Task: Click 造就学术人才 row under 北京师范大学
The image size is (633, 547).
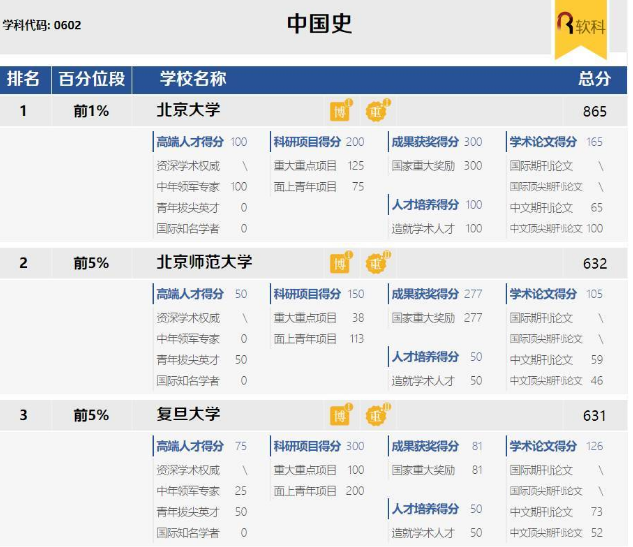Action: click(x=437, y=381)
